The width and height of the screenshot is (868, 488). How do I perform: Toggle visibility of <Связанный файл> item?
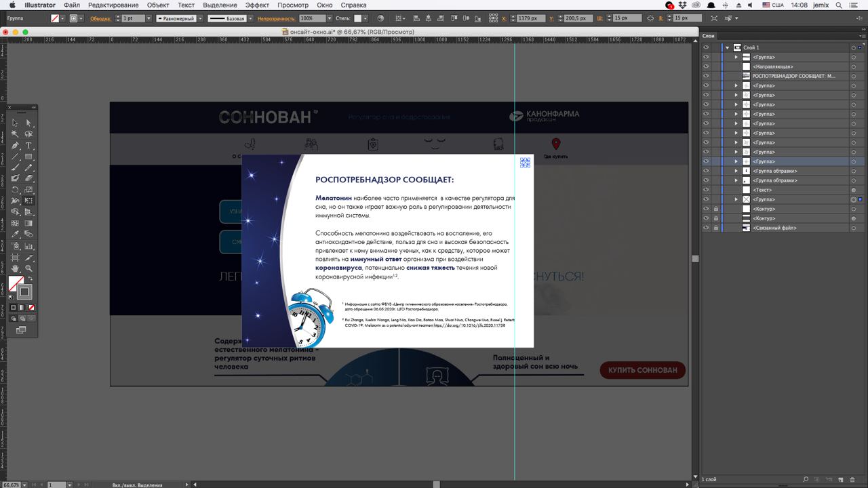tap(706, 228)
